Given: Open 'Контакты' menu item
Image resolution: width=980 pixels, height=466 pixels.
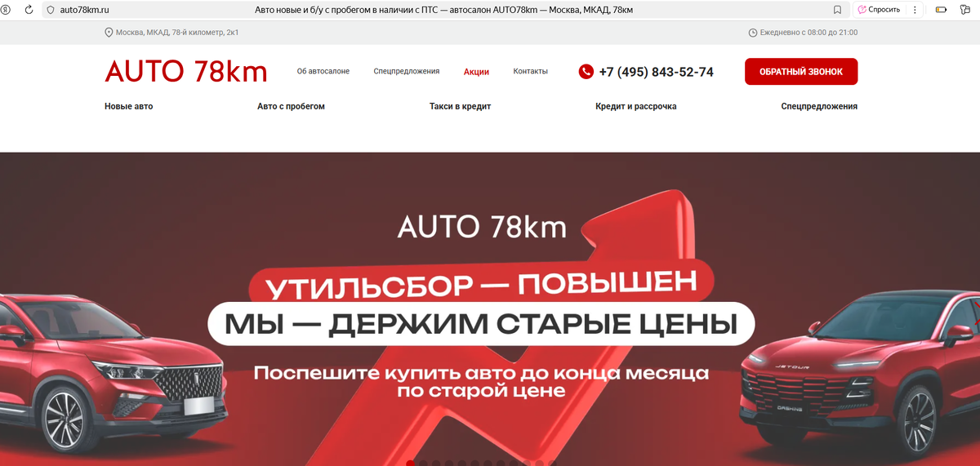Looking at the screenshot, I should pyautogui.click(x=531, y=72).
